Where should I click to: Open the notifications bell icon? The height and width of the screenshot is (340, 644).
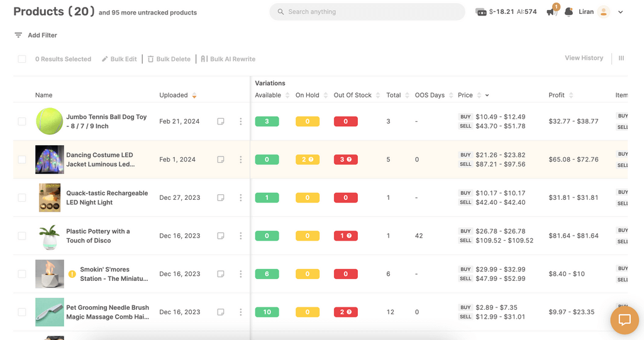click(x=569, y=12)
